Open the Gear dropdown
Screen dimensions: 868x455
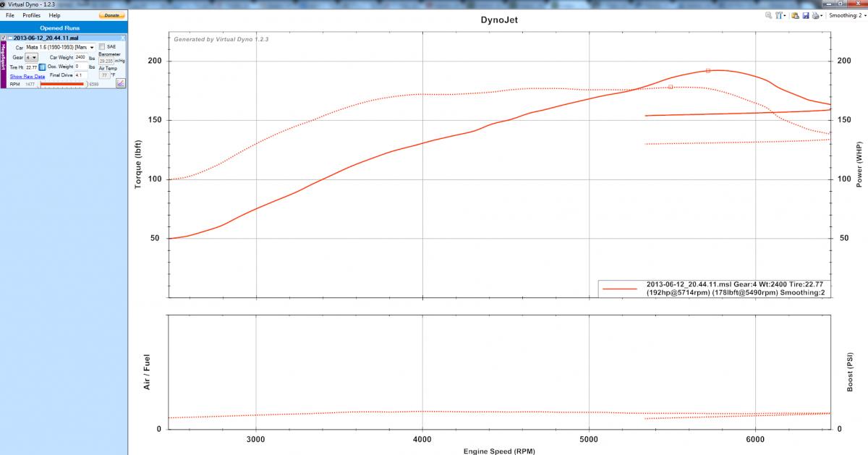pos(31,57)
